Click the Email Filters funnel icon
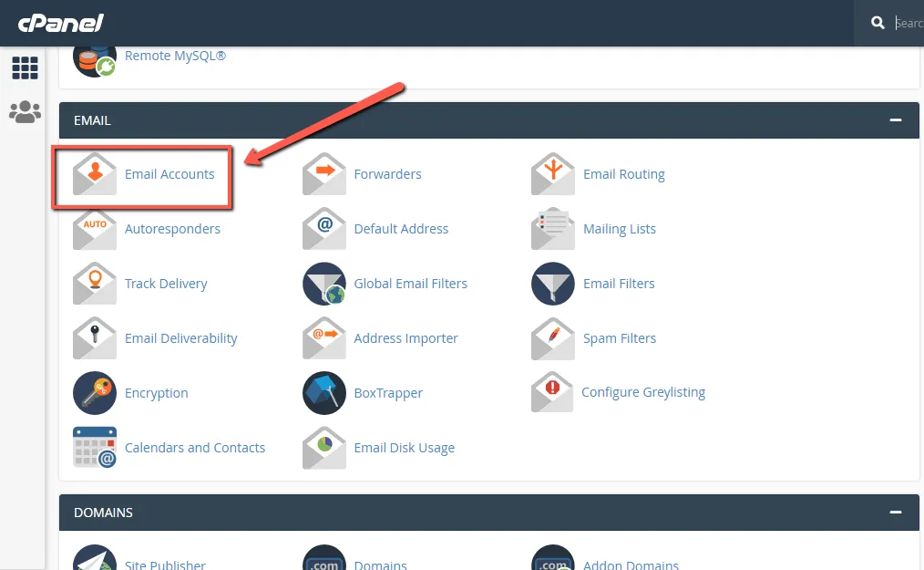924x570 pixels. [x=553, y=284]
